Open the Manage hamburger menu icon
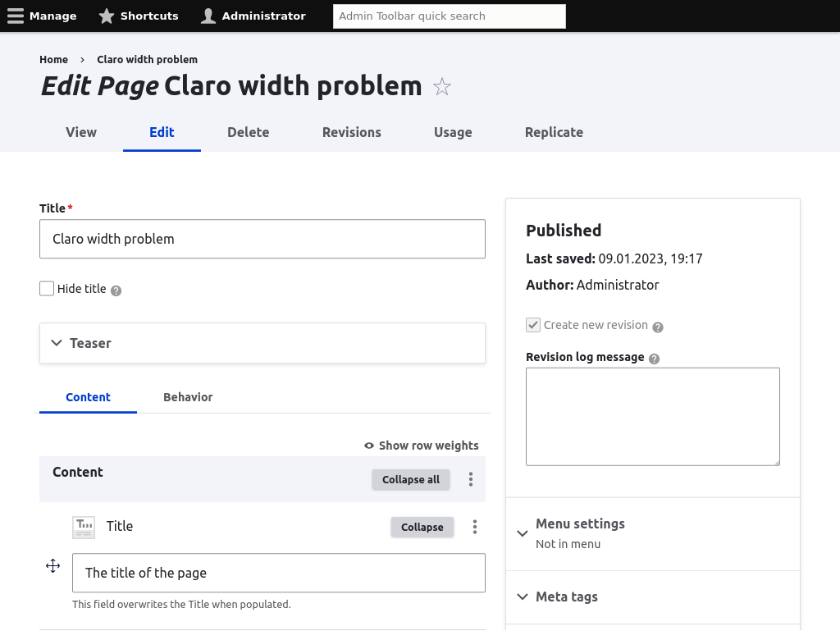Image resolution: width=840 pixels, height=631 pixels. [x=16, y=15]
